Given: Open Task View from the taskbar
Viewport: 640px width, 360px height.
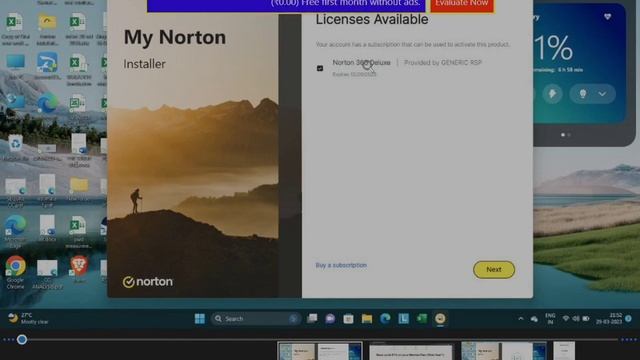Looking at the screenshot, I should [x=312, y=319].
